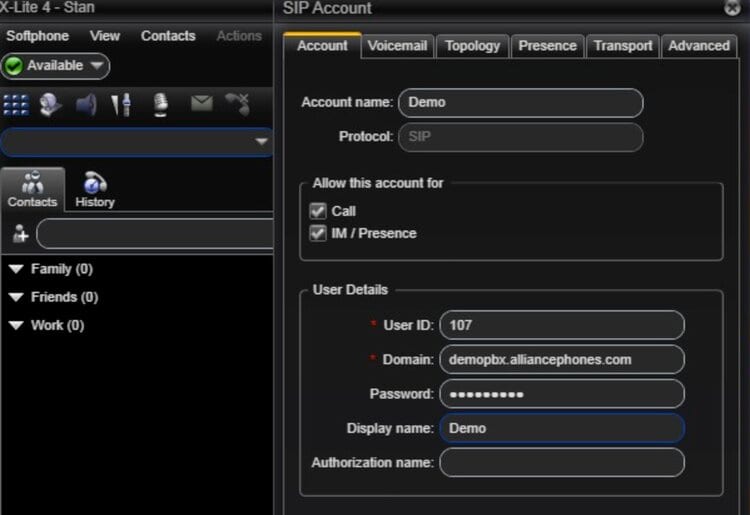
Task: Switch to the History panel tab
Action: (95, 189)
